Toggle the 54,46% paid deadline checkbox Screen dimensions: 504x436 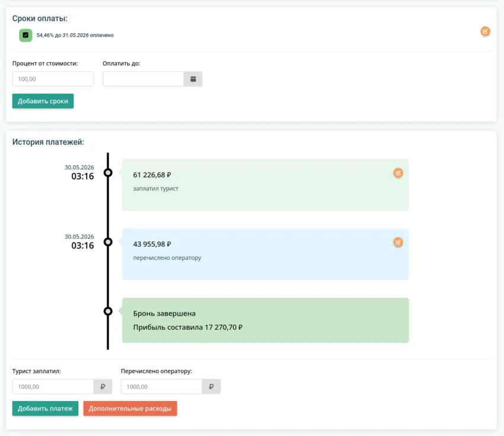25,35
